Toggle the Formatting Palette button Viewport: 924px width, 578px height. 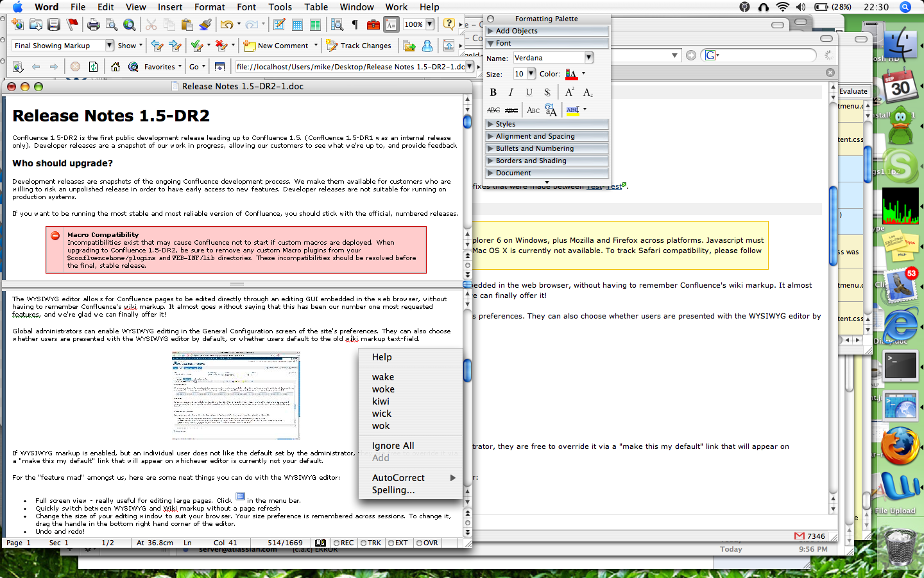tap(391, 24)
